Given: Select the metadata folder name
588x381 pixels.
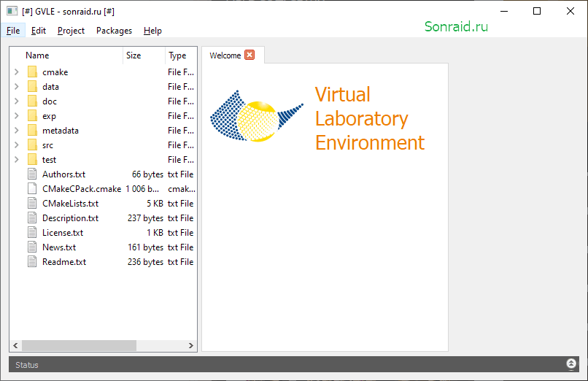Looking at the screenshot, I should click(61, 131).
